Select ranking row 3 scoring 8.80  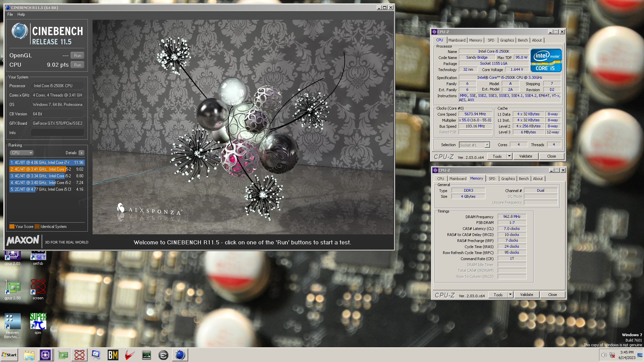(47, 176)
